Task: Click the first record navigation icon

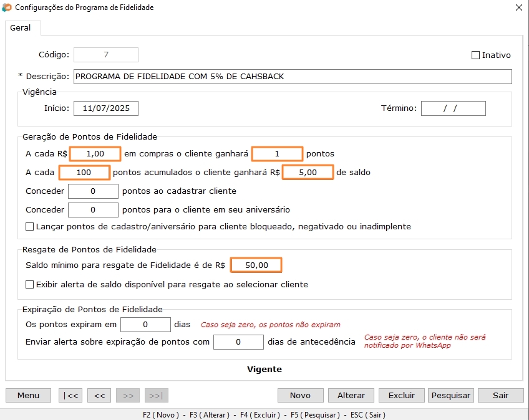Action: 70,395
